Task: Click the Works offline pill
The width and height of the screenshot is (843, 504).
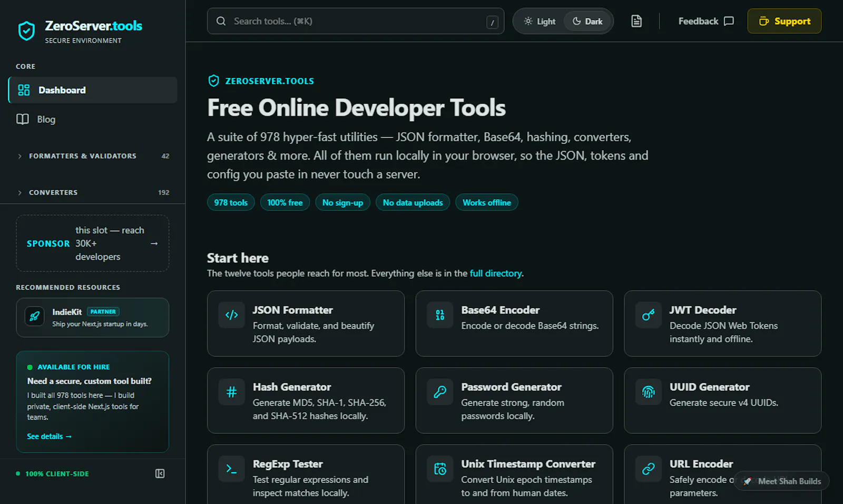Action: point(487,203)
